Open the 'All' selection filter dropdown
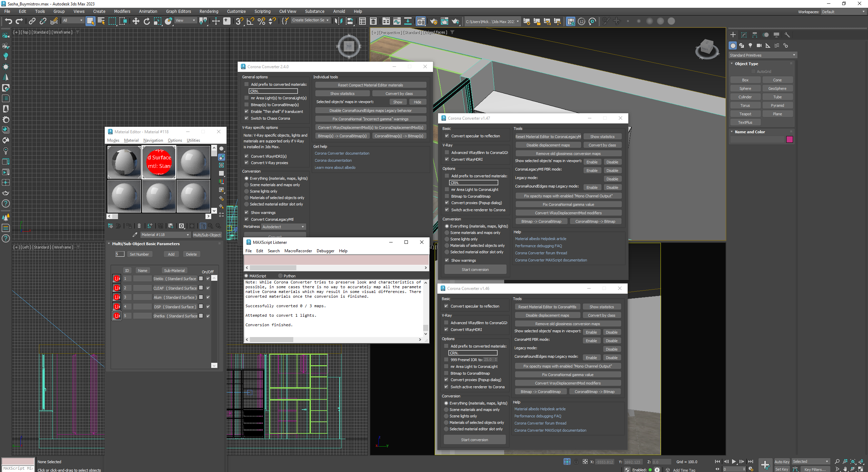 click(73, 20)
